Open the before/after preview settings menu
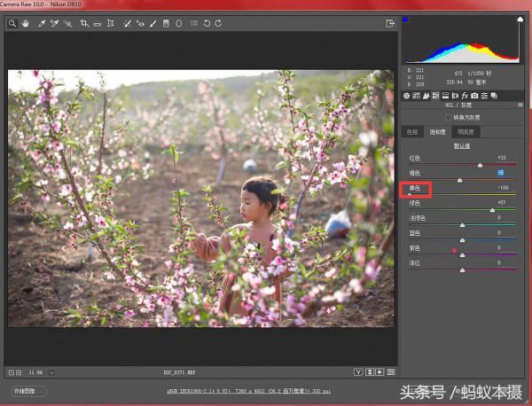The image size is (532, 406). coord(358,371)
